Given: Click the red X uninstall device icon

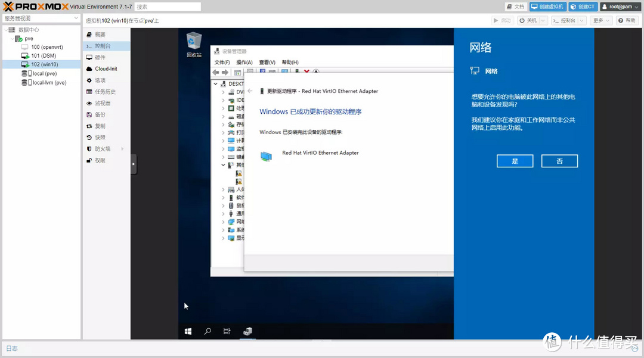Looking at the screenshot, I should pos(306,71).
